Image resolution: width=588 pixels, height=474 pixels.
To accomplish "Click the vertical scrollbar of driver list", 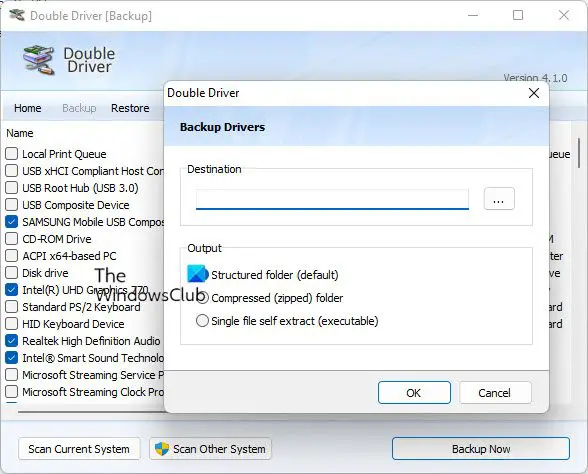I will 579,153.
